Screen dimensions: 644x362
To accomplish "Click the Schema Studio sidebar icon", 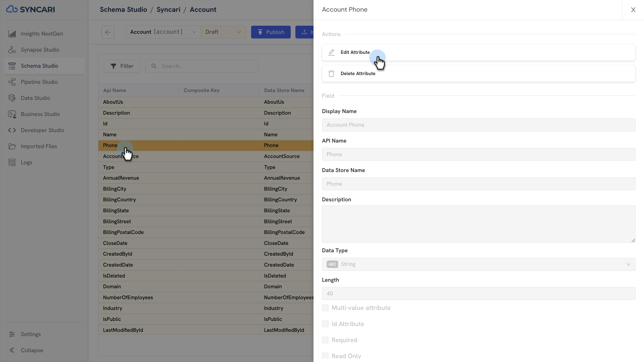I will pyautogui.click(x=12, y=66).
